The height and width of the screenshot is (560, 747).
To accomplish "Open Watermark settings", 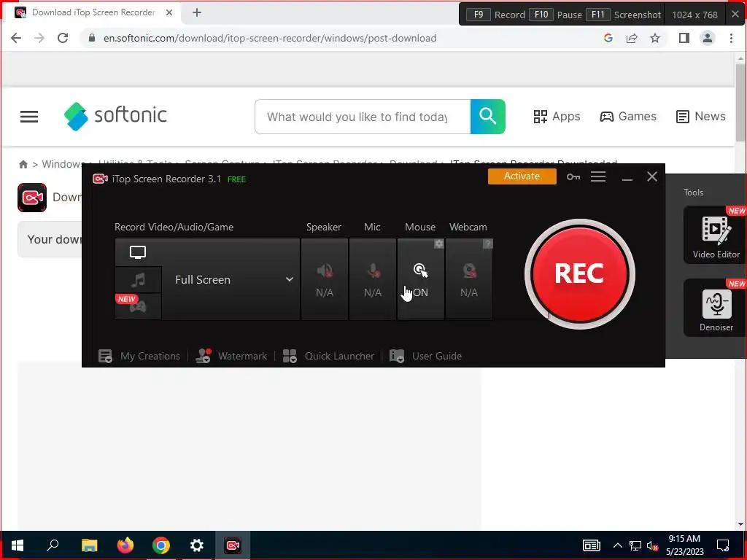I will pos(231,356).
